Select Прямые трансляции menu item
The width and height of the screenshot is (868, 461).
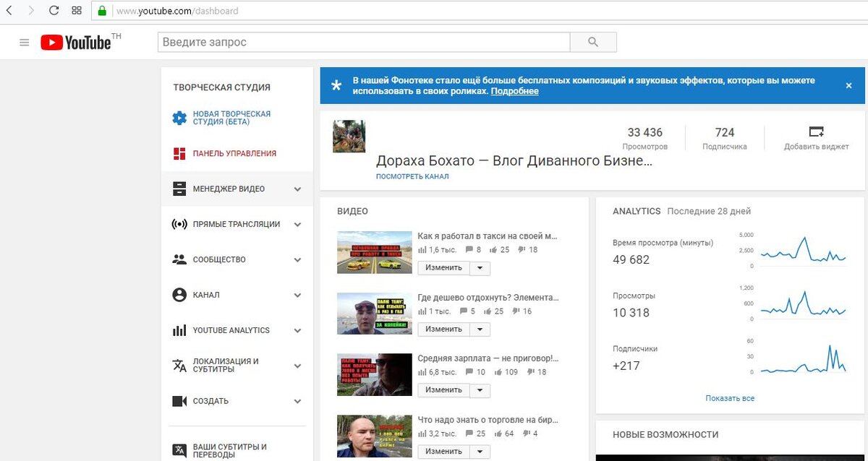[236, 224]
